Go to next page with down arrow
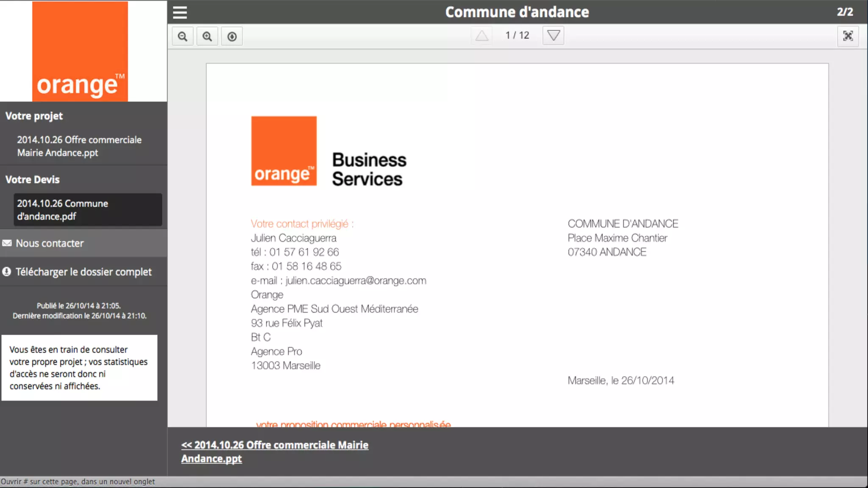 click(x=553, y=36)
